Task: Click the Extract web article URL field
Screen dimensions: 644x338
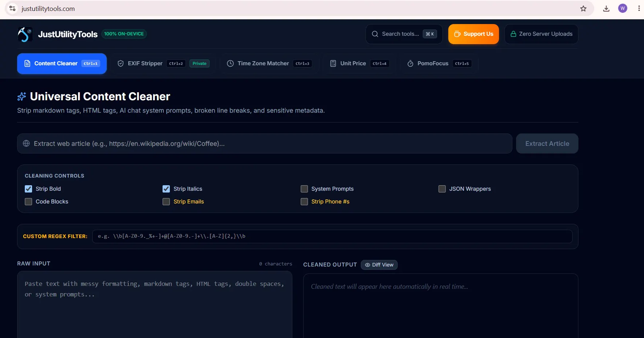Action: (265, 143)
